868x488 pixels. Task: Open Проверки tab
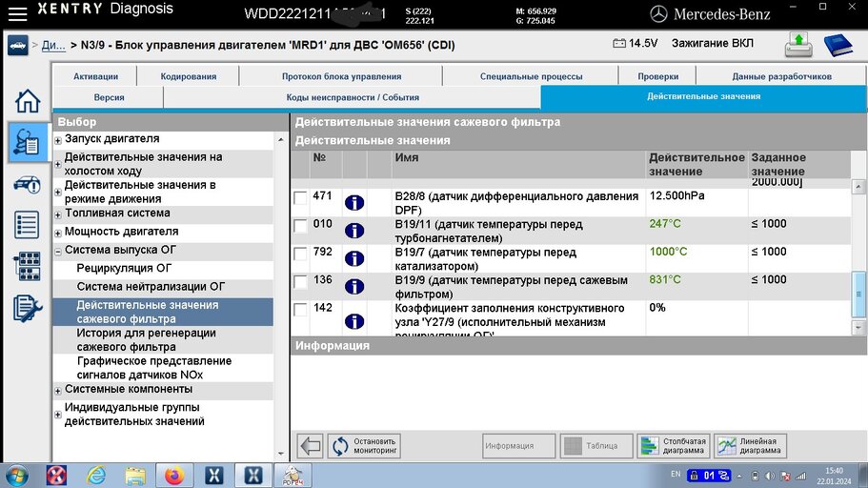[x=657, y=76]
